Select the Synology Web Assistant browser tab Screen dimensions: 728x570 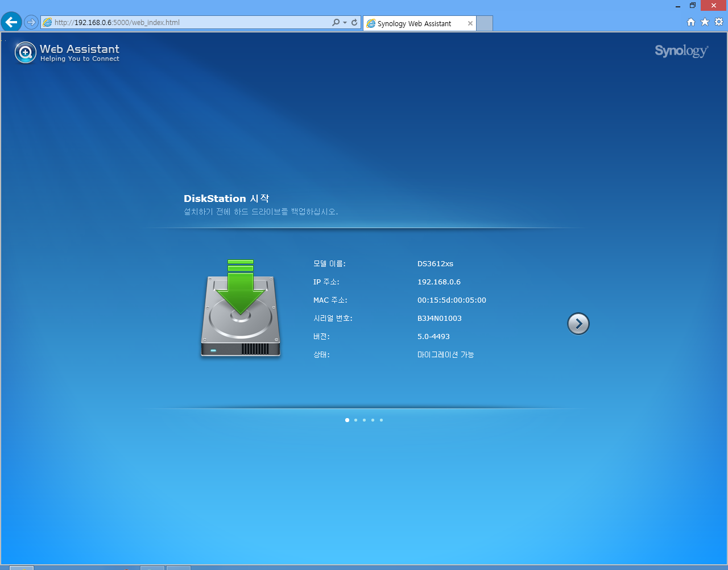[x=419, y=23]
